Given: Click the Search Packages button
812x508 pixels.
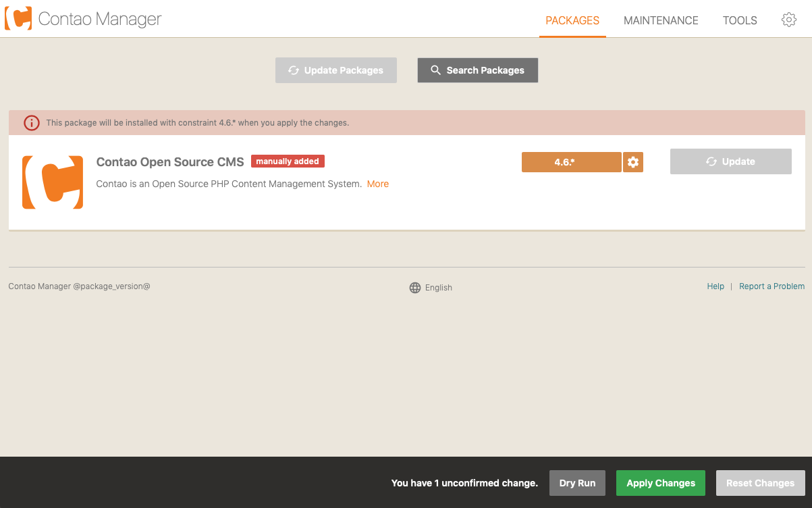Looking at the screenshot, I should [x=478, y=70].
